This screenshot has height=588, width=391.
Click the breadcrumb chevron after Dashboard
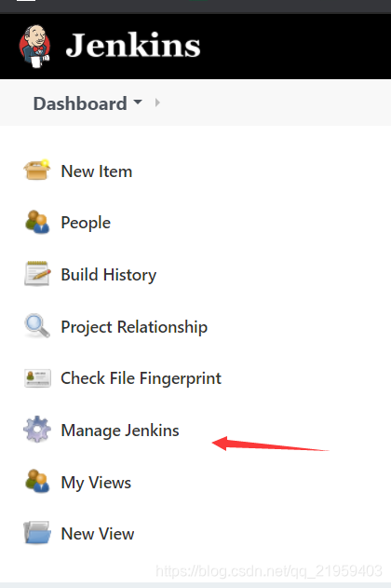[x=157, y=103]
